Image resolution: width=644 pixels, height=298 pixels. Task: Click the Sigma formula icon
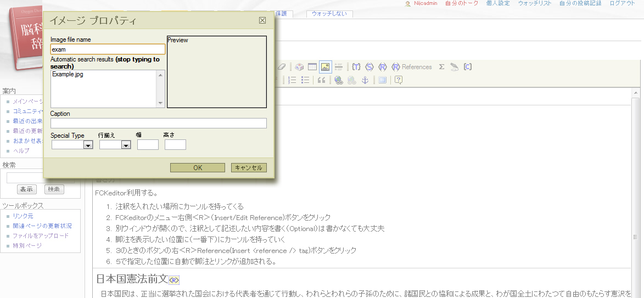coord(441,67)
